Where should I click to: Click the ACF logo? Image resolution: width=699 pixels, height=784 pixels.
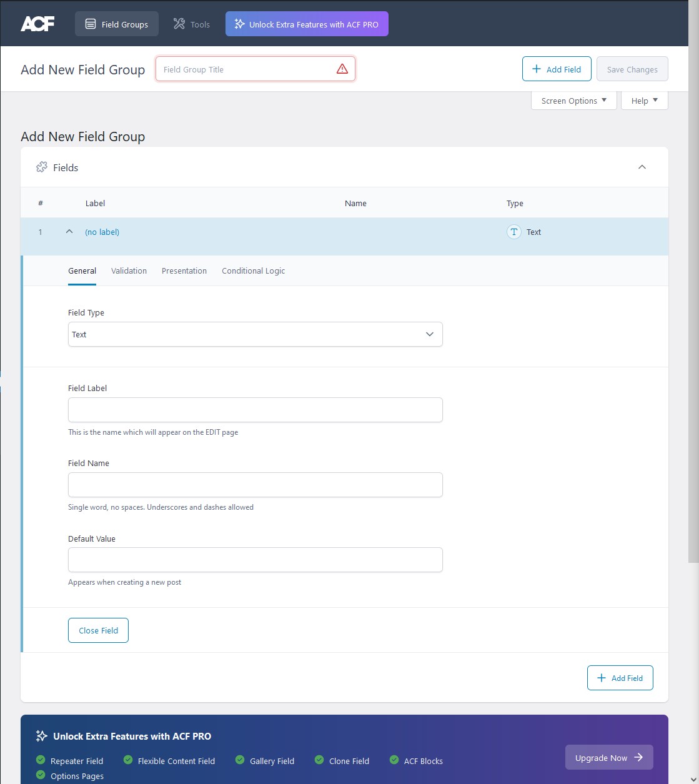[37, 23]
